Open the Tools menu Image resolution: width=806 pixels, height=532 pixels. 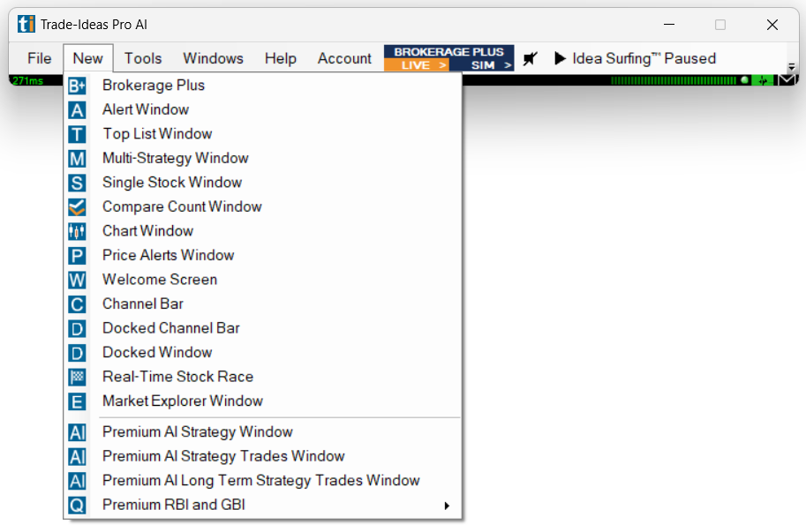(142, 59)
